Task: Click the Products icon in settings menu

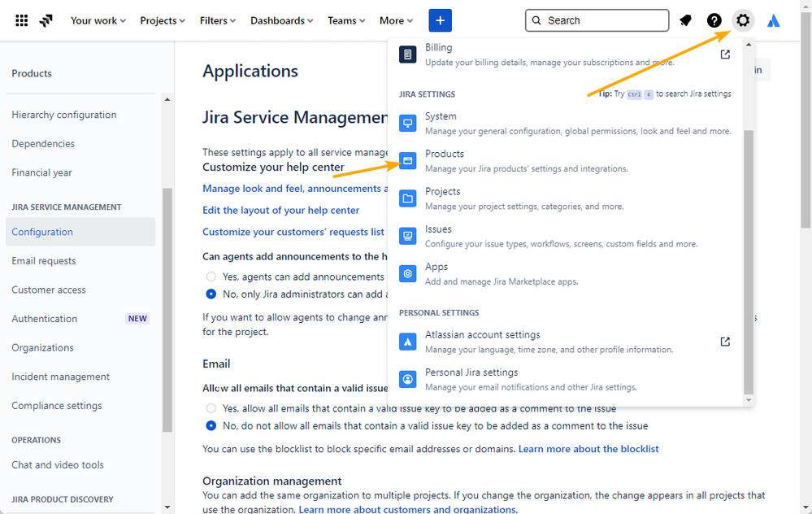Action: [x=407, y=161]
